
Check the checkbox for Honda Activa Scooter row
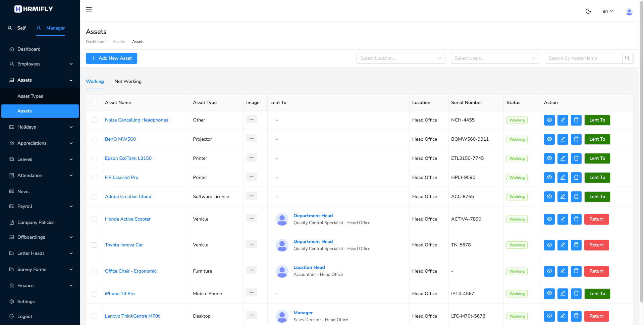click(94, 219)
